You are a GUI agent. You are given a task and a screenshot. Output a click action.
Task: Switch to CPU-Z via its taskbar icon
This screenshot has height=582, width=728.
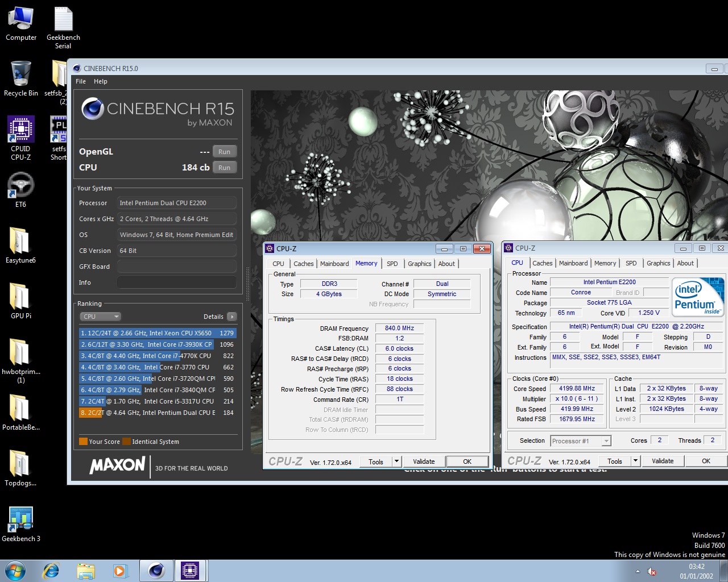click(190, 571)
